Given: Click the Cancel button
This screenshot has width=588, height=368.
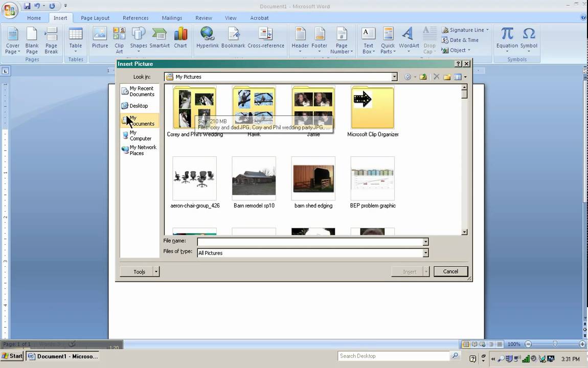Looking at the screenshot, I should [450, 272].
